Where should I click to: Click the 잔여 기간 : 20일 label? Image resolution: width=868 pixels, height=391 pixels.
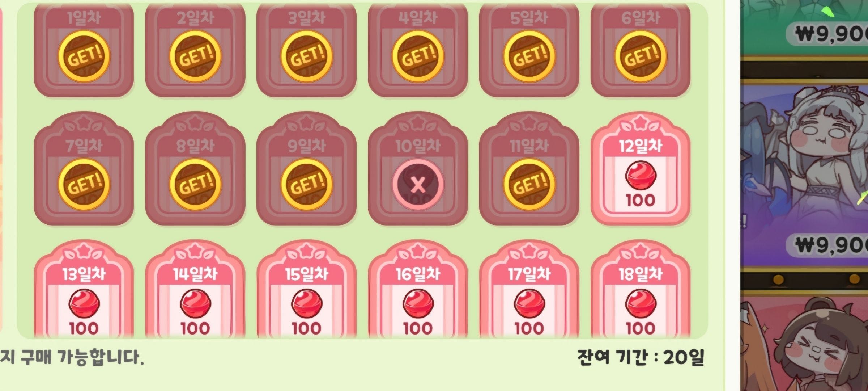point(641,358)
